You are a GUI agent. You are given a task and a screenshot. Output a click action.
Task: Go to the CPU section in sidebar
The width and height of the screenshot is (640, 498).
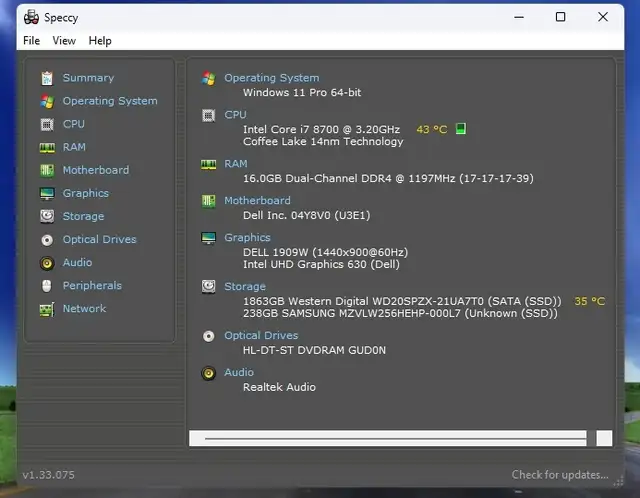click(73, 124)
